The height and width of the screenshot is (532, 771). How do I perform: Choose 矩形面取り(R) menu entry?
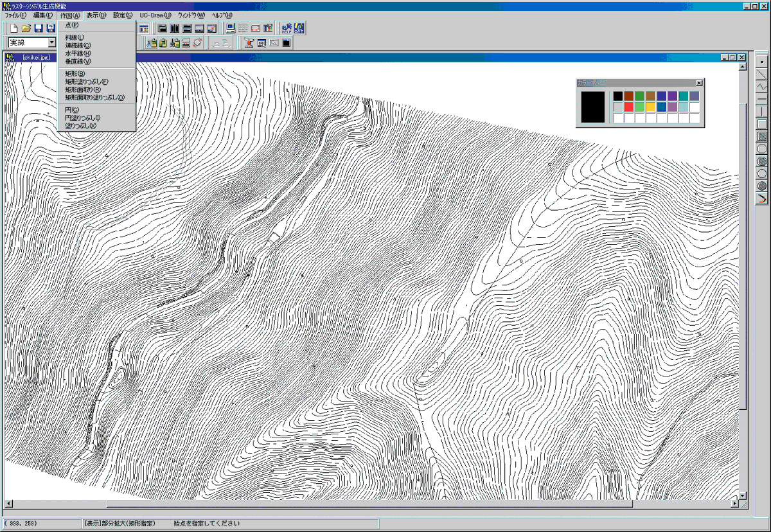coord(96,90)
